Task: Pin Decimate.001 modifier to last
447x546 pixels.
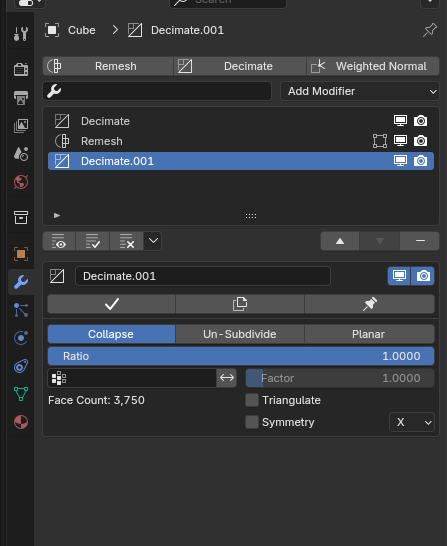Action: tap(370, 304)
